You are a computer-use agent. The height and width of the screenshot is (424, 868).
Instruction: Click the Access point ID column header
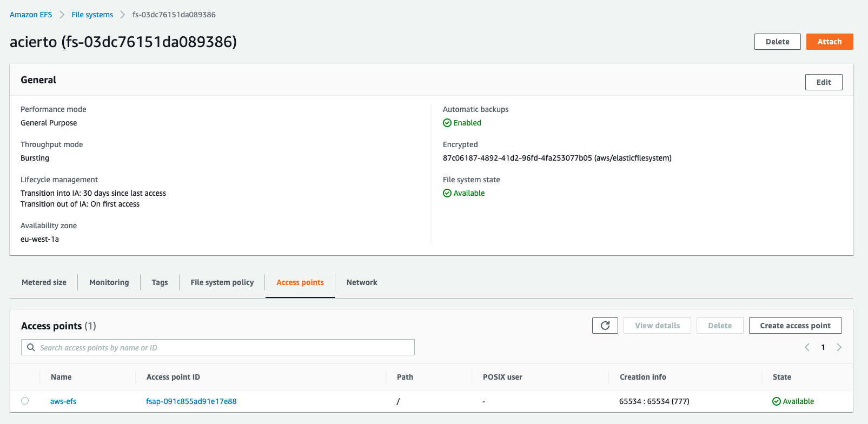click(173, 377)
